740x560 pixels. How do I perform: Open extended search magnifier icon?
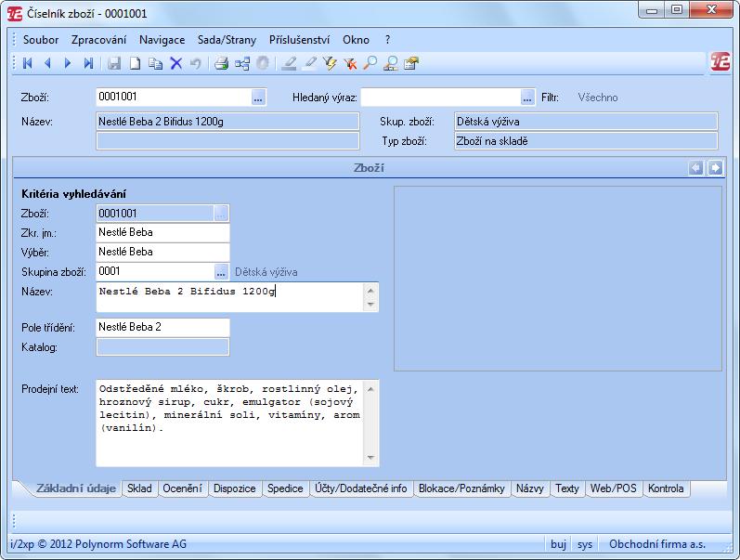[x=391, y=63]
